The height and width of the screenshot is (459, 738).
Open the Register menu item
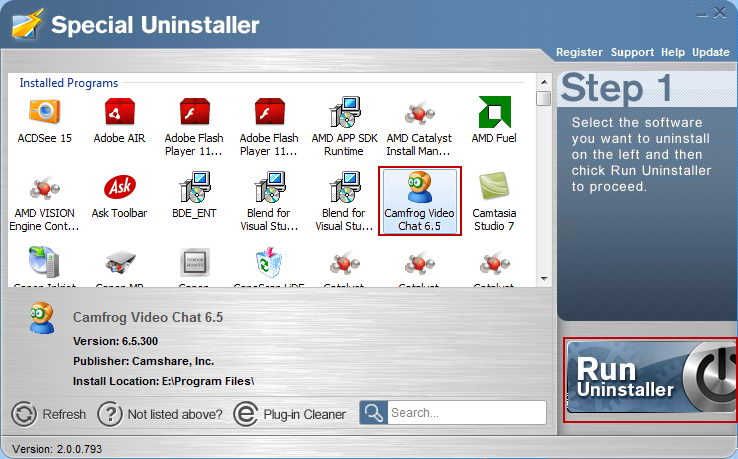tap(579, 52)
